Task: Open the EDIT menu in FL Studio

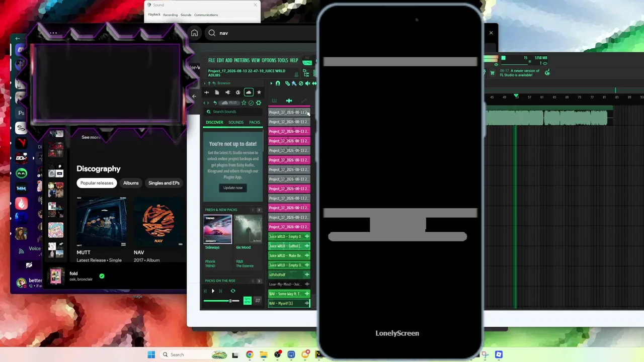Action: pos(220,60)
